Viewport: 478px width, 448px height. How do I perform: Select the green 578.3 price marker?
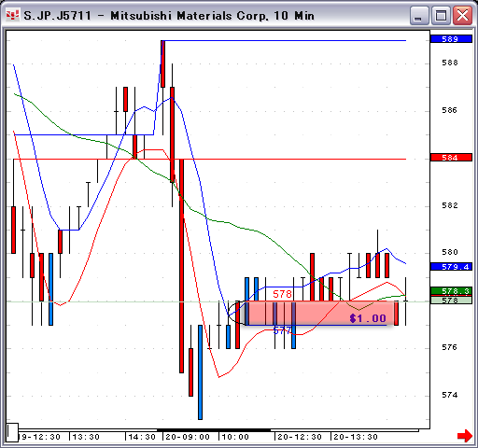click(x=451, y=291)
